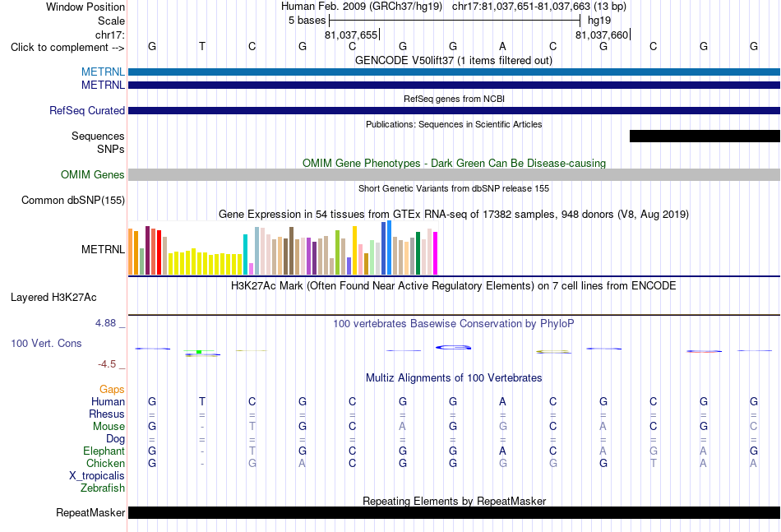
Task: Click the 'chr17:' ruler label
Action: pos(110,35)
